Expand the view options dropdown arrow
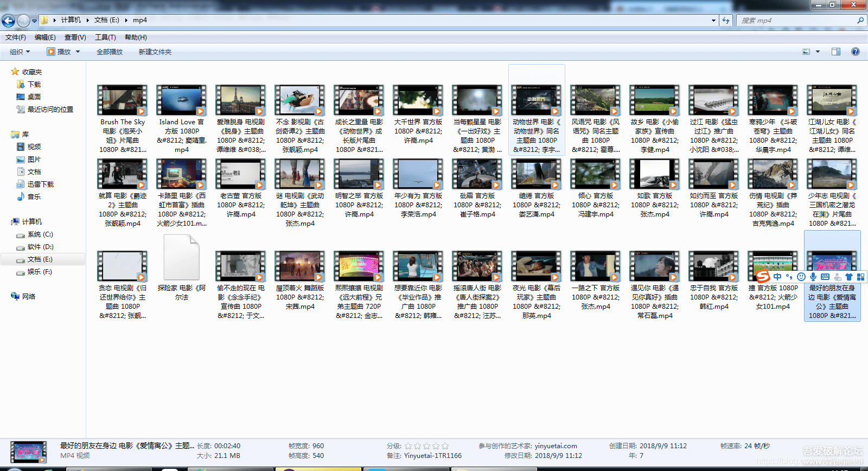Image resolution: width=868 pixels, height=471 pixels. point(818,52)
